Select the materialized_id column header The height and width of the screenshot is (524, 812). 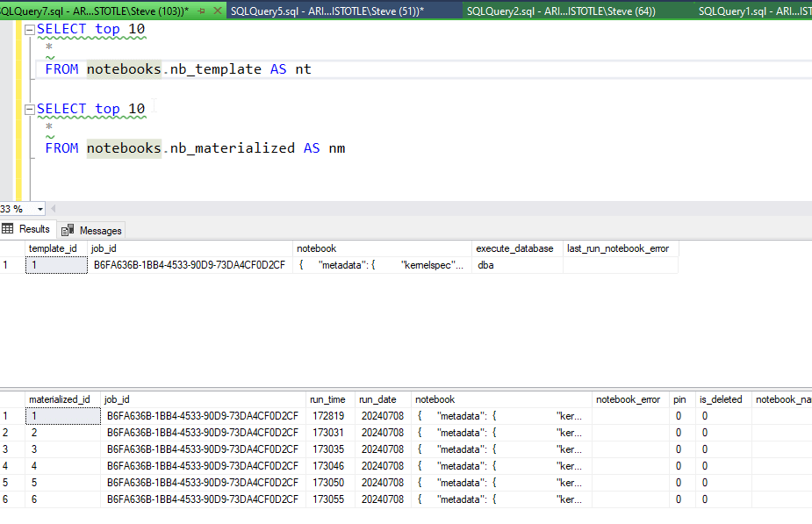(63, 399)
